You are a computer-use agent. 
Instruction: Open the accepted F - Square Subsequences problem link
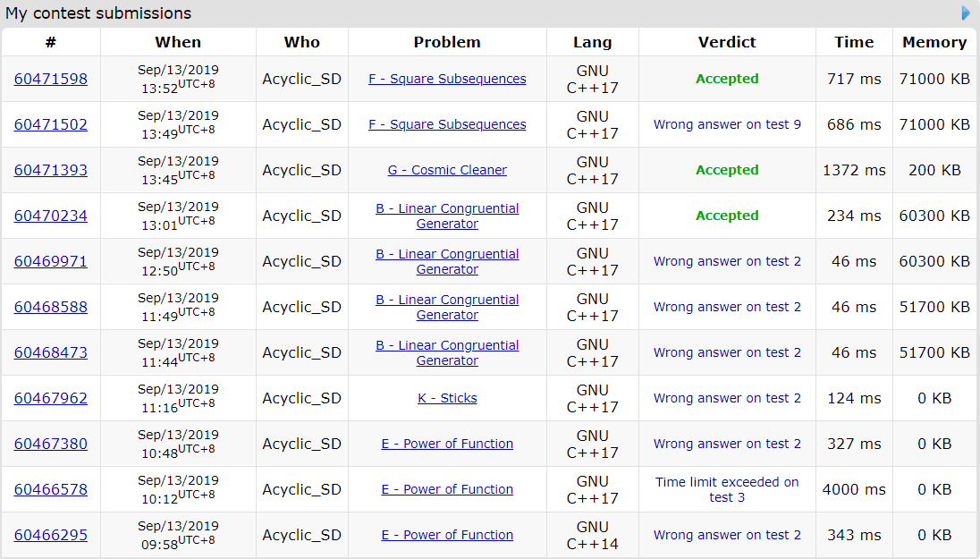coord(447,79)
